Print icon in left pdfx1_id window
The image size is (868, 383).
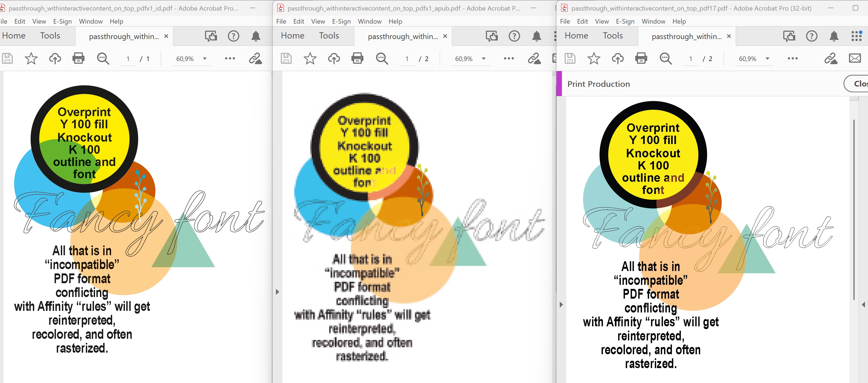[78, 59]
